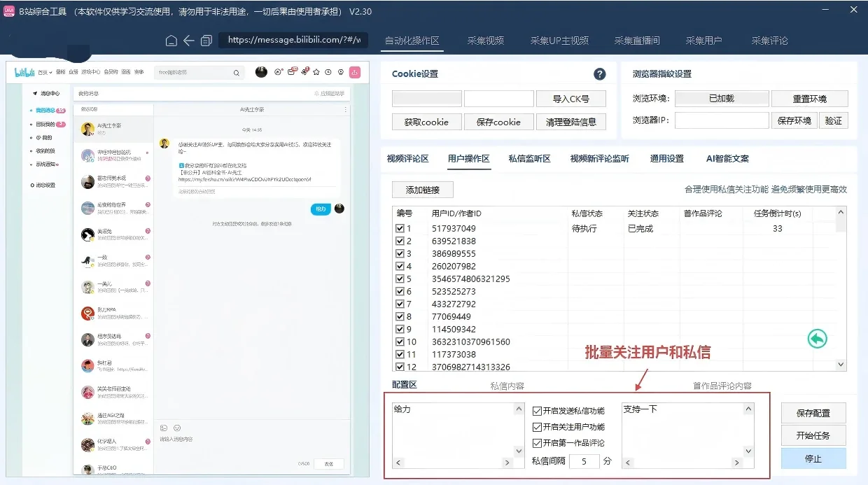Open the bilibili history clock icon
Image resolution: width=868 pixels, height=485 pixels.
point(328,72)
